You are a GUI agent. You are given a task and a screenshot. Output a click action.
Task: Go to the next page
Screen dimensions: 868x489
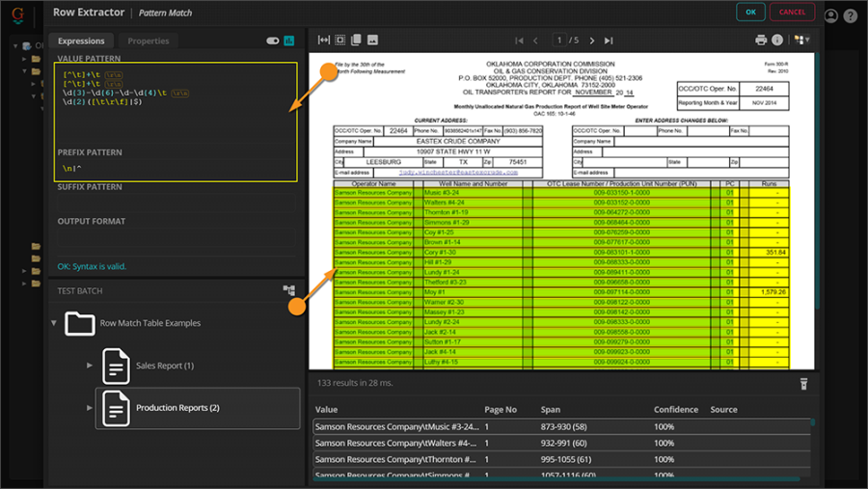(591, 41)
